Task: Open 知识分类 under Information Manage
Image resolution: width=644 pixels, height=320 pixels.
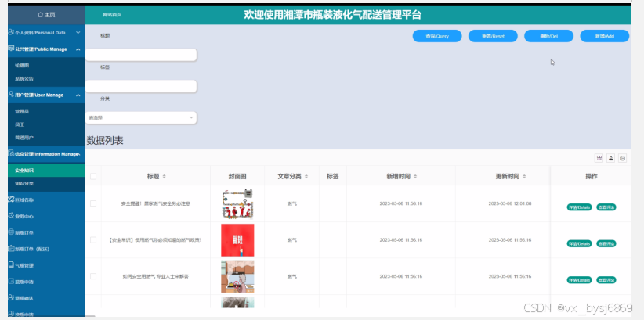Action: [x=46, y=183]
